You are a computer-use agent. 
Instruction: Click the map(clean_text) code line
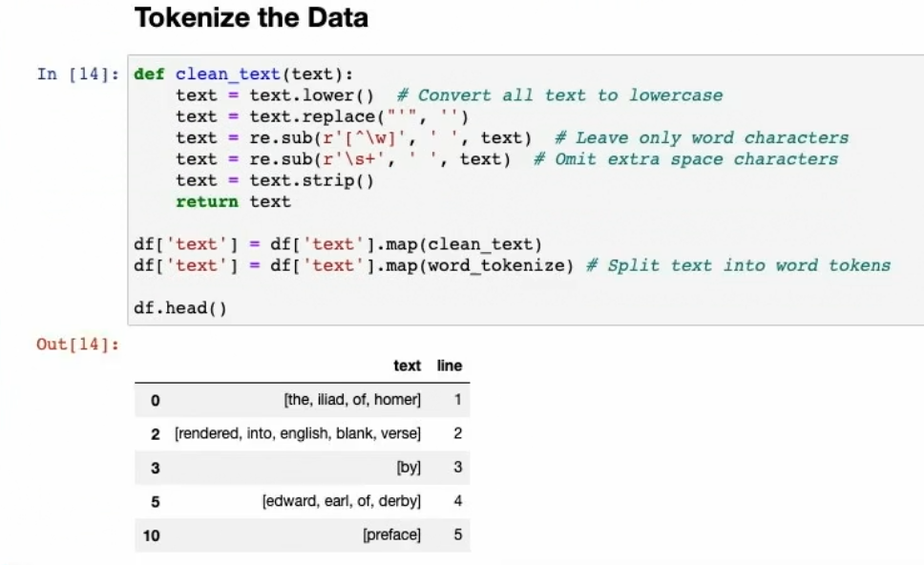point(338,244)
